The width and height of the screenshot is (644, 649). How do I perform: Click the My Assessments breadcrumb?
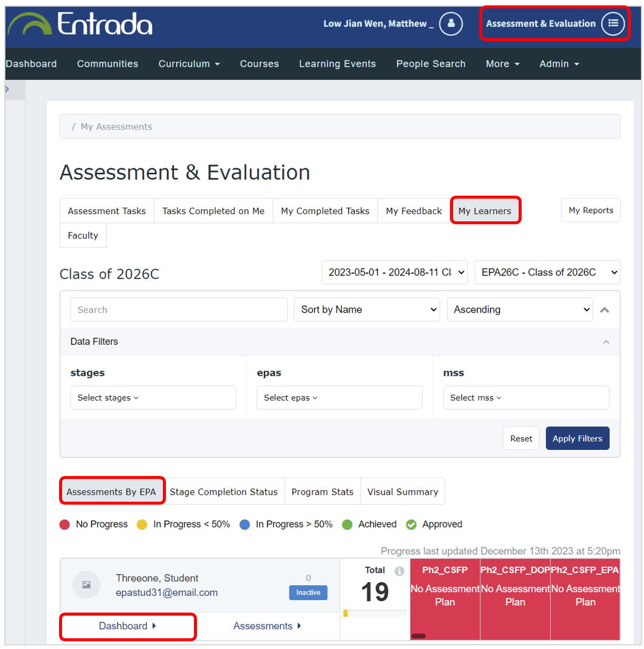[x=116, y=126]
